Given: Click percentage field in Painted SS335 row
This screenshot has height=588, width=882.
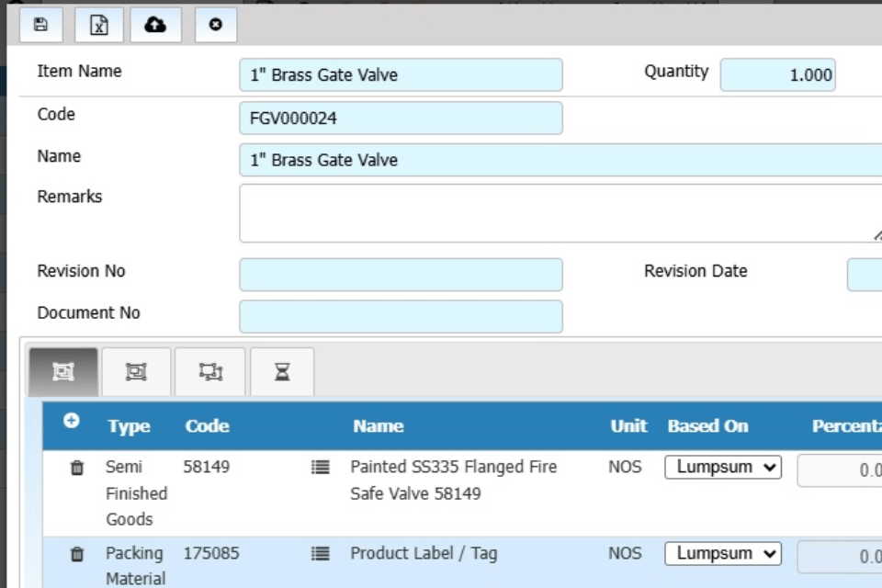Looking at the screenshot, I should click(840, 470).
